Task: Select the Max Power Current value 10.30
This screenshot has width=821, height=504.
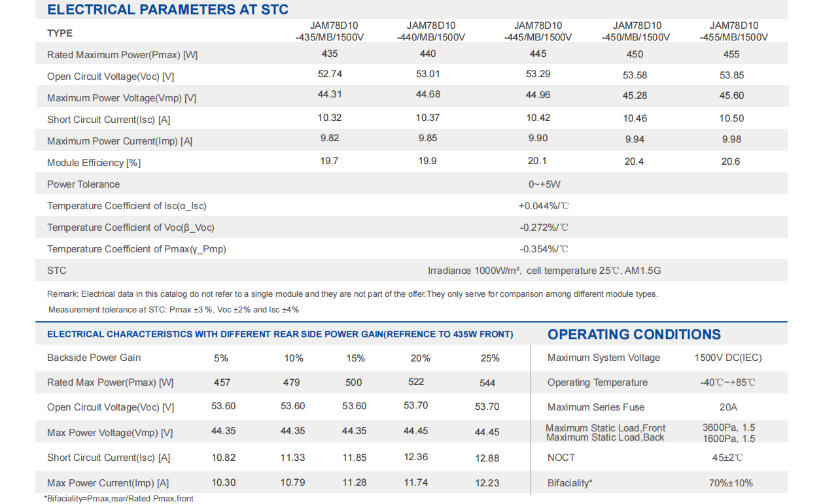Action: 224,482
